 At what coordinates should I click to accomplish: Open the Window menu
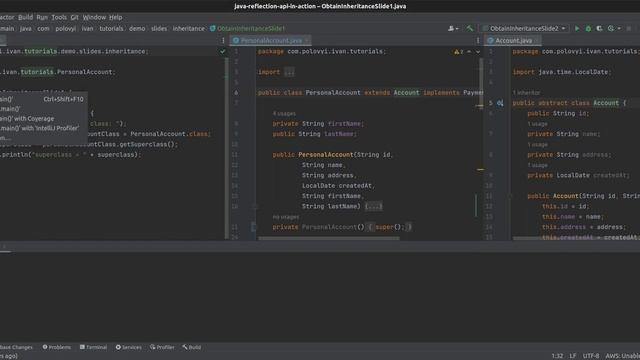click(94, 17)
